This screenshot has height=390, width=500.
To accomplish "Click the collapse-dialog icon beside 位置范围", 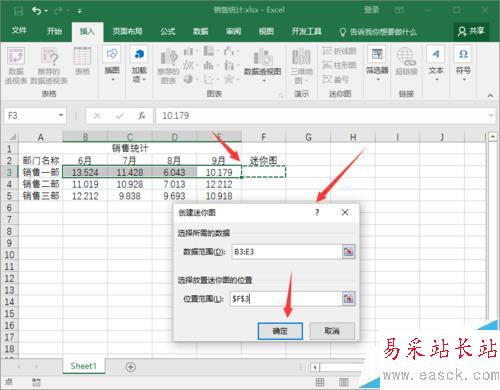I will click(x=348, y=298).
